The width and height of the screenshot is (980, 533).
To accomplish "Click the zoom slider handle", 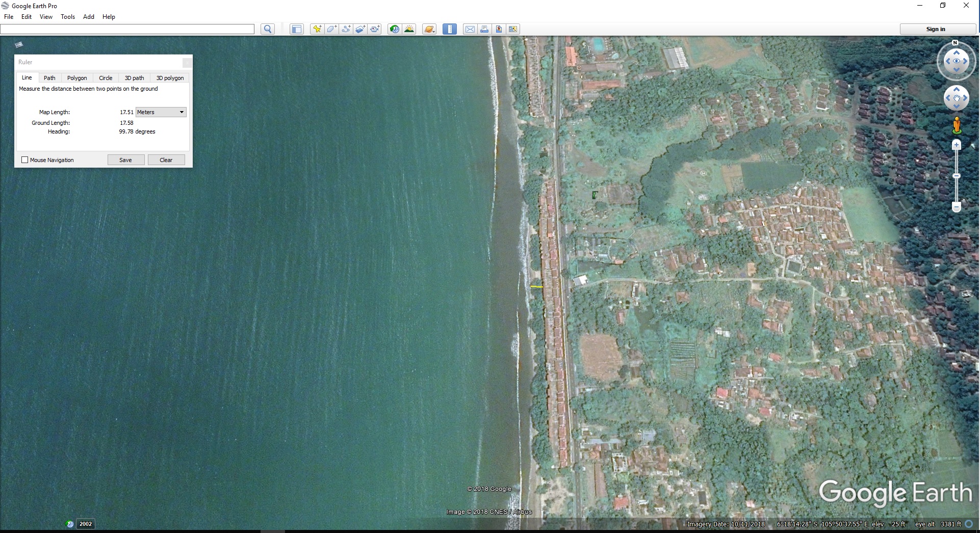I will tap(957, 176).
